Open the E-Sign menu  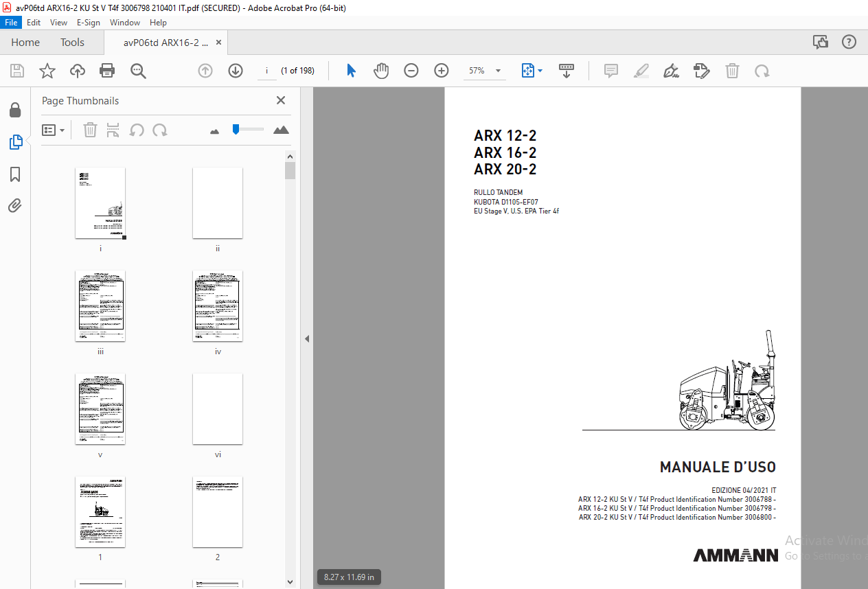pyautogui.click(x=89, y=23)
